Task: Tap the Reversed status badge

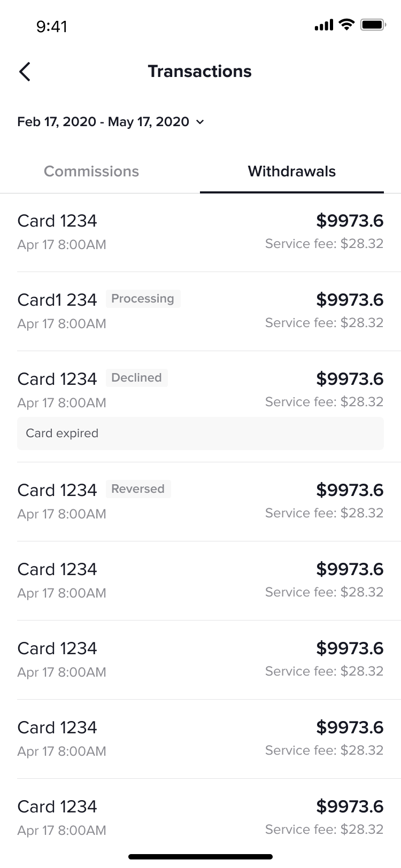Action: 138,489
